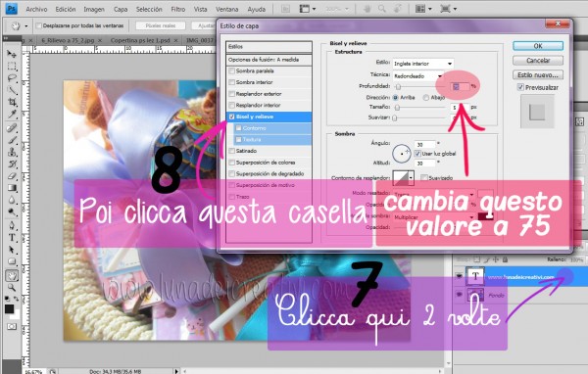Enable Sombra paralela checkbox
This screenshot has width=588, height=374.
coord(231,70)
